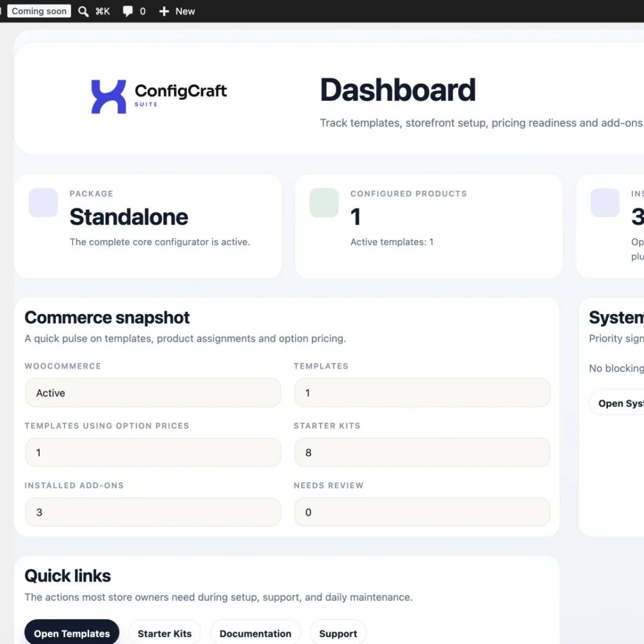The width and height of the screenshot is (644, 644).
Task: Click the WooCommerce Active status field
Action: click(x=153, y=393)
